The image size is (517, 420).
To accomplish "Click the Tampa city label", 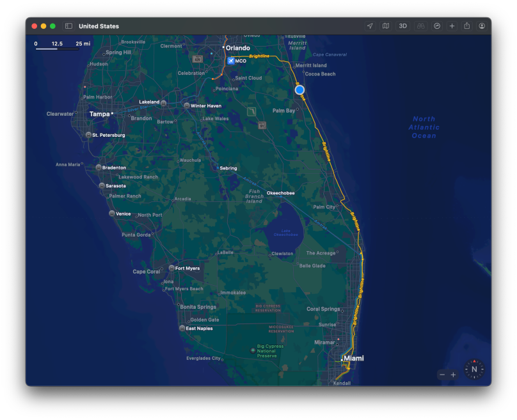I will click(100, 114).
